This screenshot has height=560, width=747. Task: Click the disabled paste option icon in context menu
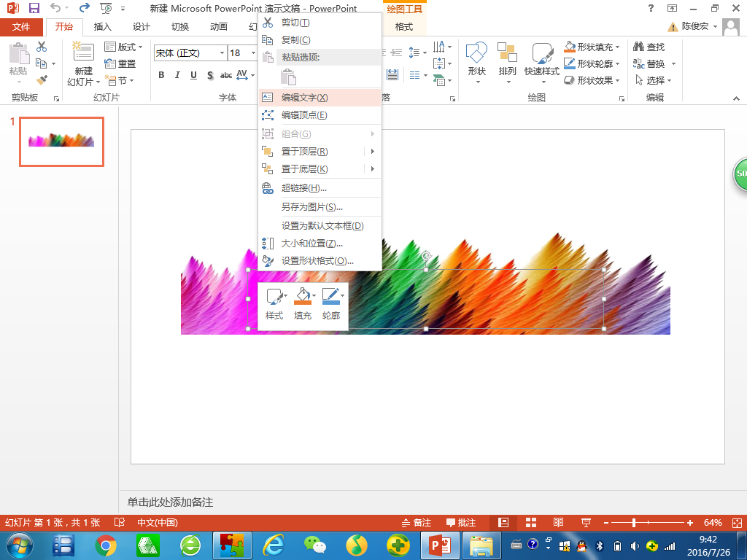click(x=289, y=77)
